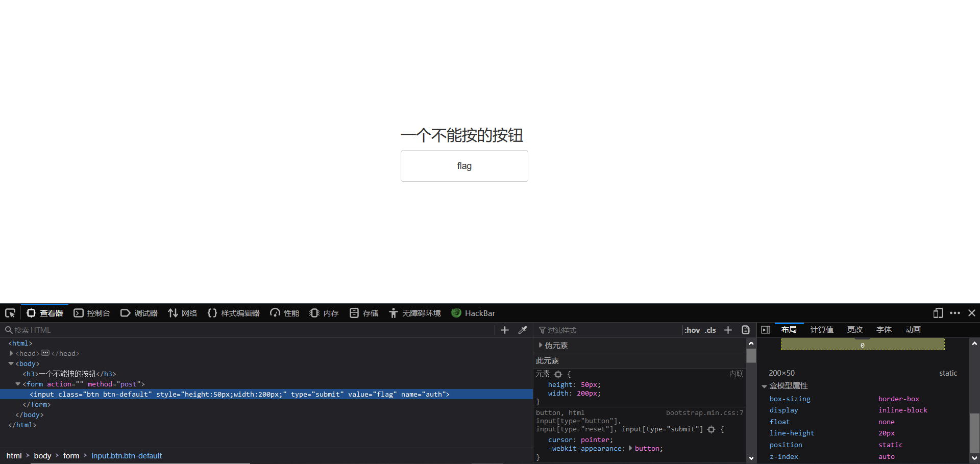Click form in the breadcrumb trail
This screenshot has height=464, width=980.
71,455
